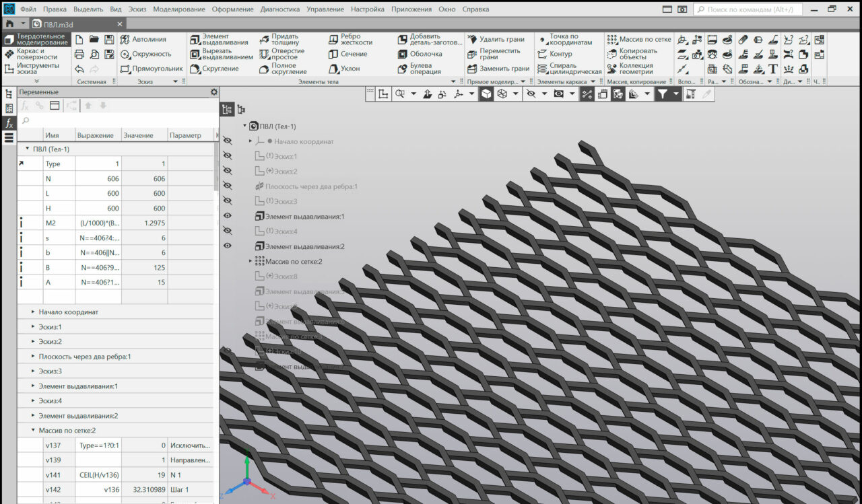This screenshot has height=504, width=862.
Task: Undo last action arrow
Action: pyautogui.click(x=79, y=69)
